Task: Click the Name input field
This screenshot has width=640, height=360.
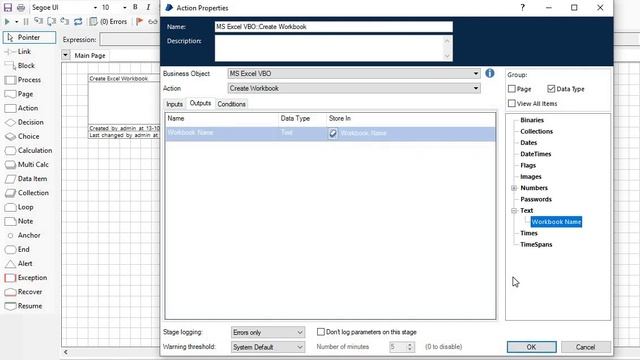Action: [333, 27]
